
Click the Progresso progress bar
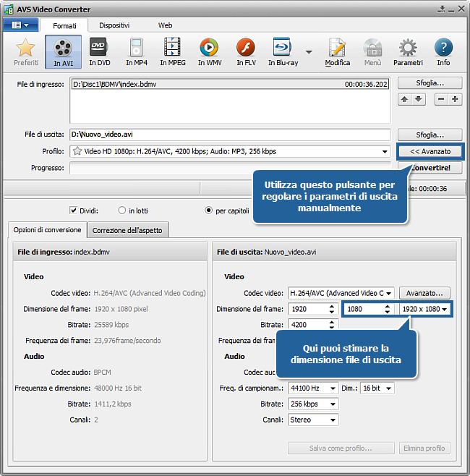pyautogui.click(x=230, y=168)
